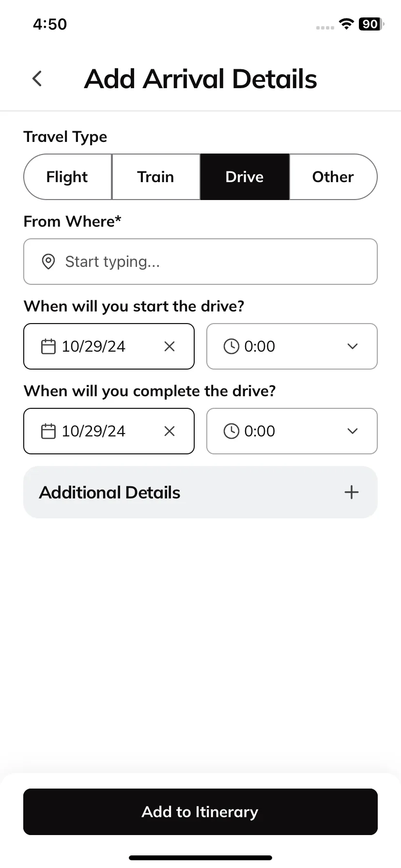The height and width of the screenshot is (868, 401).
Task: Add the arrival to the itinerary
Action: (200, 812)
